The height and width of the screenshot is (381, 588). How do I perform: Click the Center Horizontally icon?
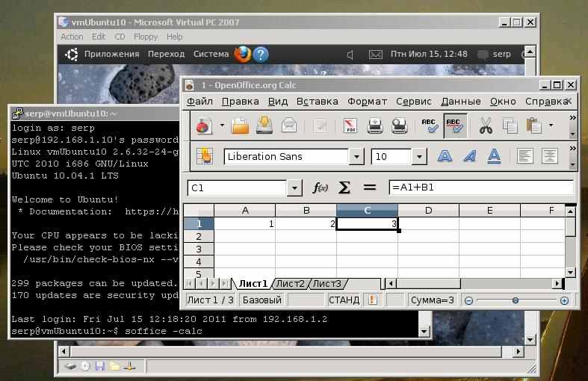(x=549, y=156)
